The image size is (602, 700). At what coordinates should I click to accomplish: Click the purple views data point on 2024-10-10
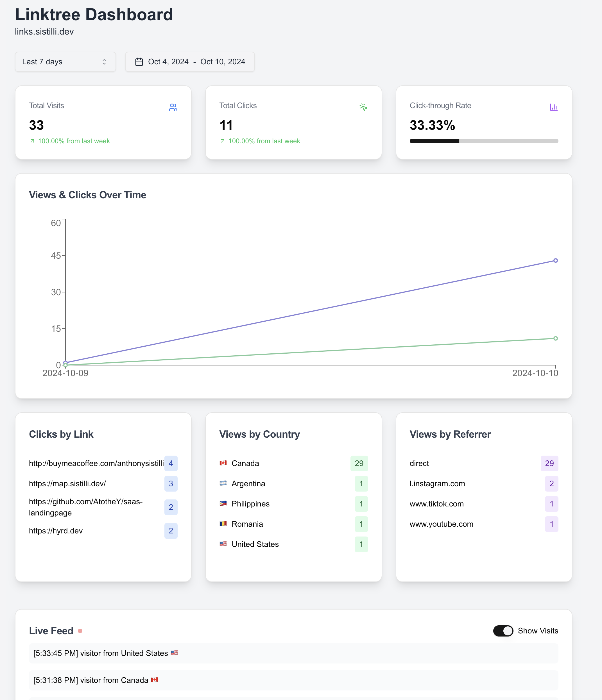point(555,260)
